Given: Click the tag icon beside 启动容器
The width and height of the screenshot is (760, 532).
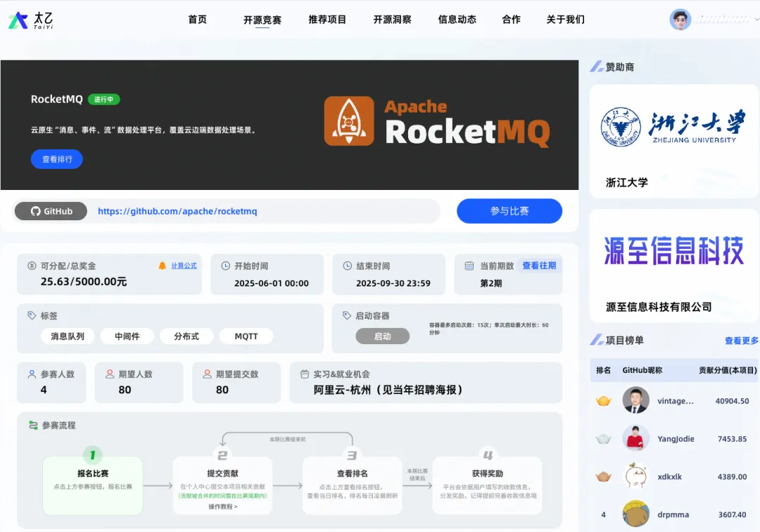Looking at the screenshot, I should point(346,315).
